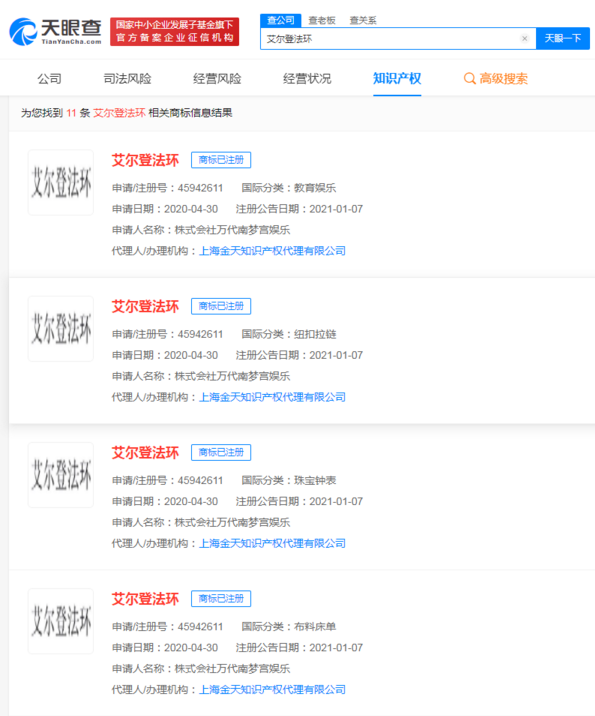
Task: Open 艾尔登法环 title in 珠宝钟表 result
Action: pyautogui.click(x=145, y=453)
